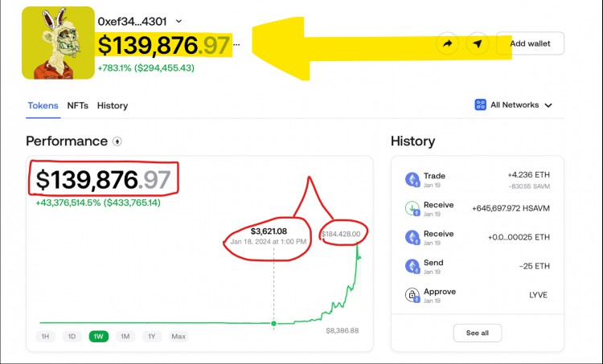Viewport: 603px width, 364px height.
Task: Click the Receive HSAVM transaction icon
Action: (x=412, y=208)
